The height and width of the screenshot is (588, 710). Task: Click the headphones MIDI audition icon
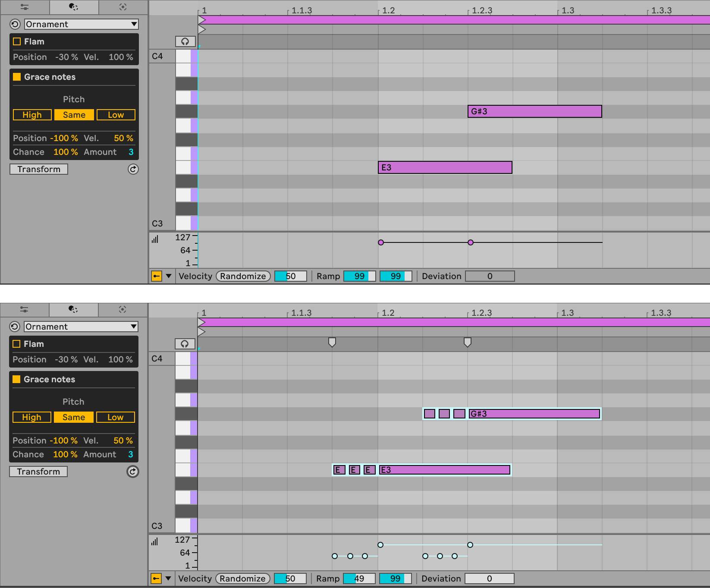pyautogui.click(x=185, y=41)
